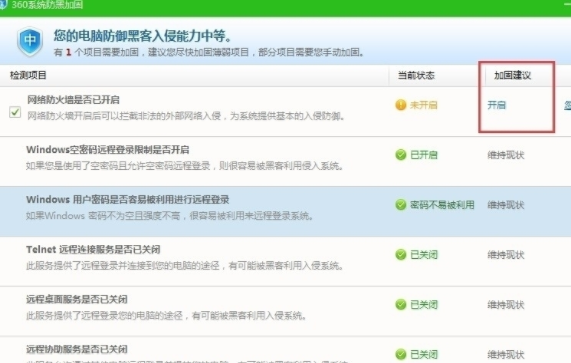The image size is (571, 363).
Task: Click the 检测项目 column header
Action: [x=28, y=75]
